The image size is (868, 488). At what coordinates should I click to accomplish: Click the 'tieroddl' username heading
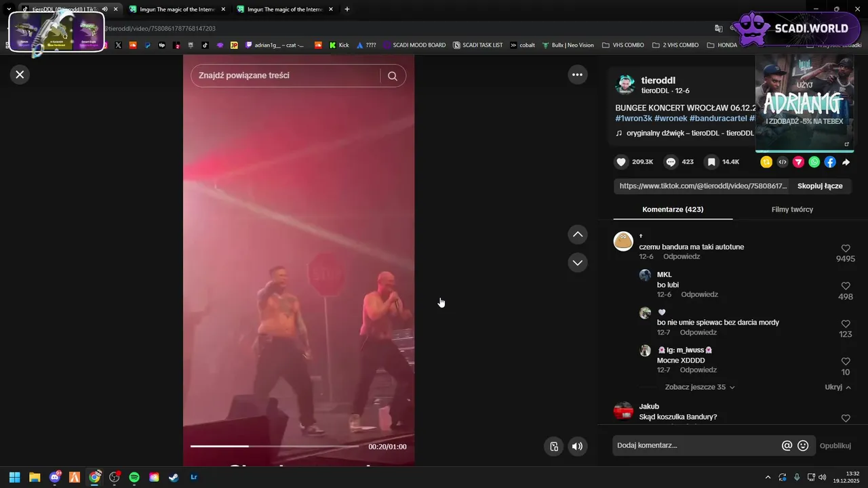(x=658, y=80)
